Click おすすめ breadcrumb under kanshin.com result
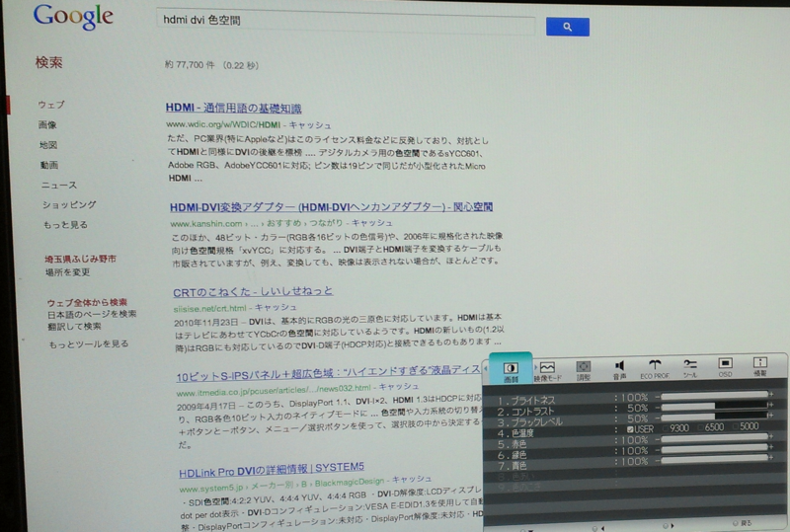790x532 pixels. tap(284, 223)
